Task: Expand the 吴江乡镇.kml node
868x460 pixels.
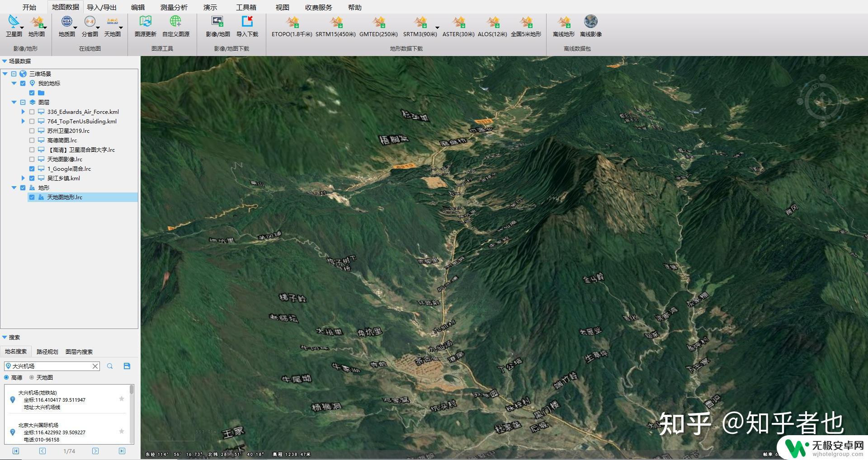Action: pos(23,178)
